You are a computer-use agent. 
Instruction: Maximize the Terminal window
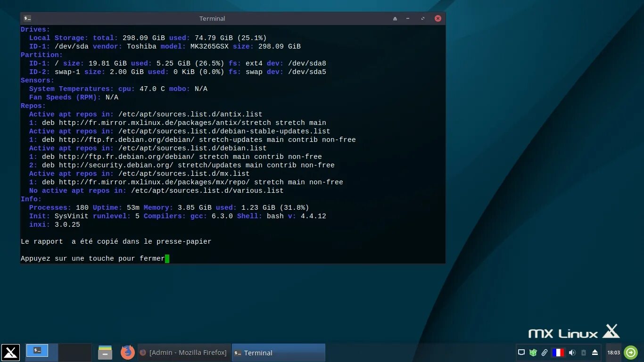pyautogui.click(x=423, y=18)
